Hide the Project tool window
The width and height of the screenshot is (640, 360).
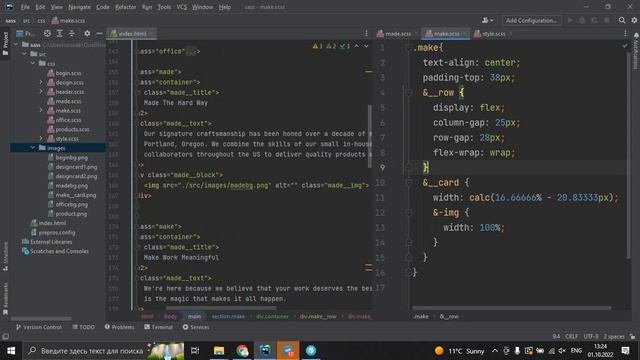pos(99,33)
